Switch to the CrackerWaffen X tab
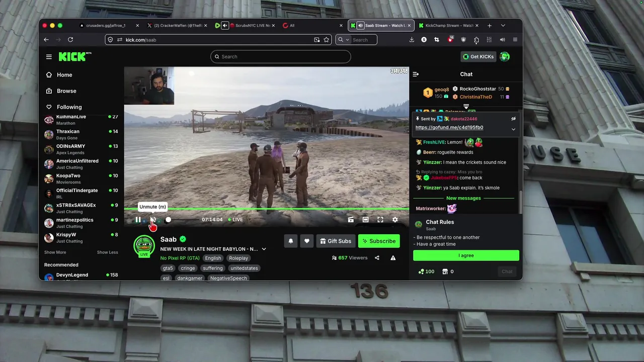The width and height of the screenshot is (644, 362). [177, 26]
